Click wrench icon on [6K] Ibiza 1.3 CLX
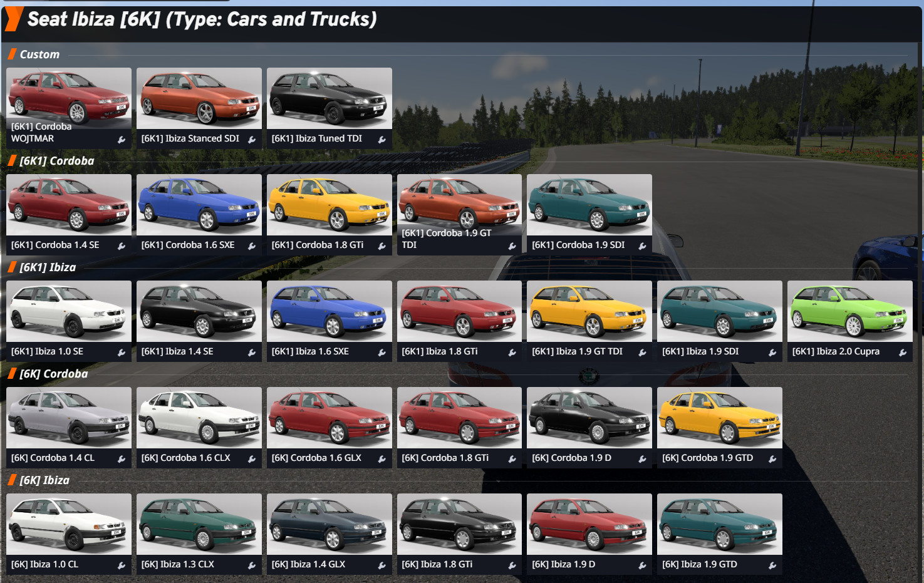Screen dimensions: 924x583 pos(252,565)
